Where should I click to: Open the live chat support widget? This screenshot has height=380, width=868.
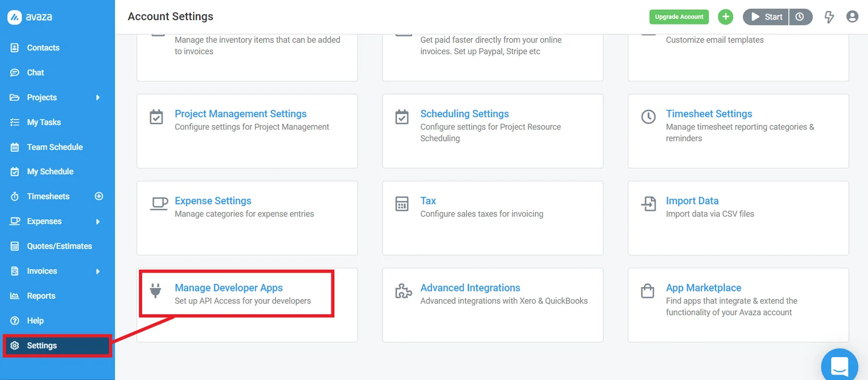pos(840,365)
